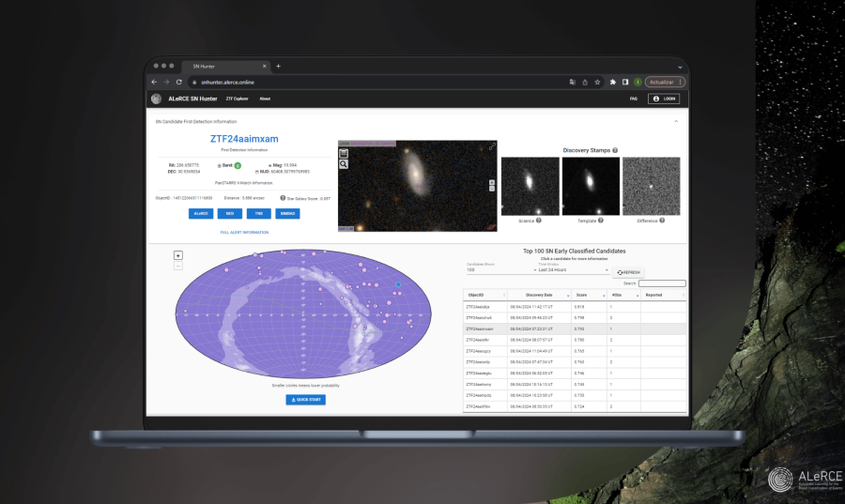
Task: Open the FULL ALERT INFORMATION link
Action: click(x=244, y=233)
